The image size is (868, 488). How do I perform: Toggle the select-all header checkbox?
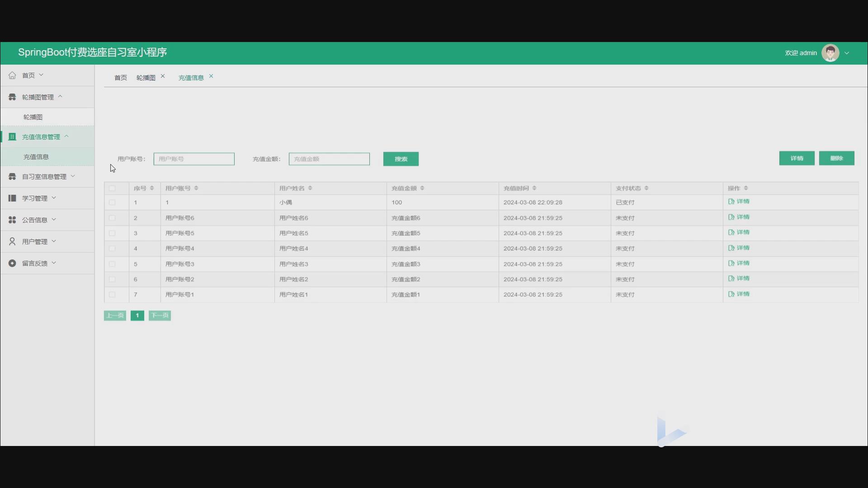point(112,188)
